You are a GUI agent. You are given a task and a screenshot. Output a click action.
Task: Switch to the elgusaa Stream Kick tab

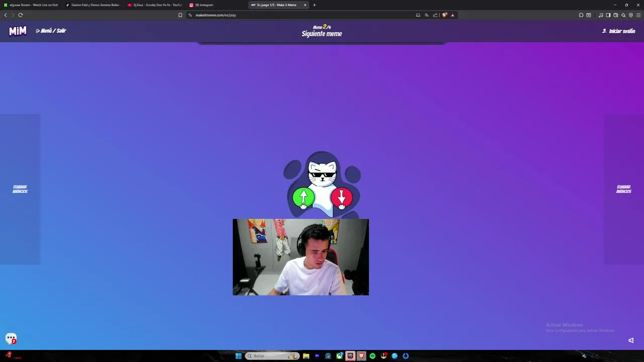tap(31, 5)
